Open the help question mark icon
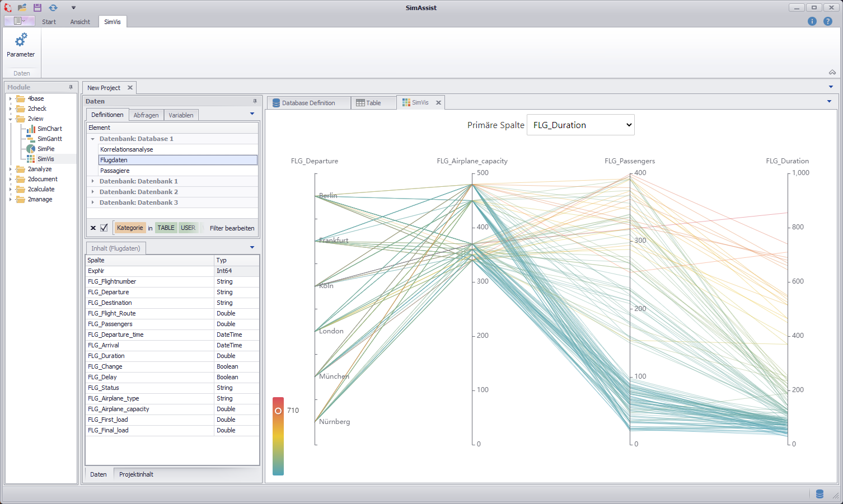Image resolution: width=843 pixels, height=504 pixels. click(828, 21)
